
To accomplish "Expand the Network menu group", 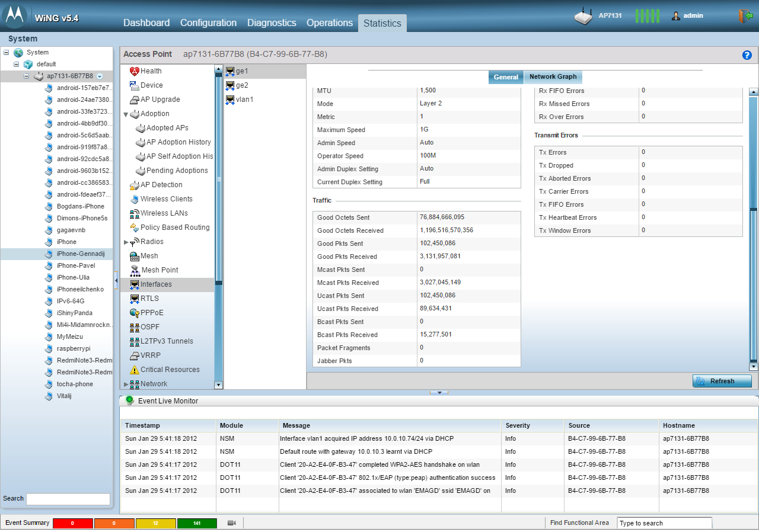I will [126, 384].
